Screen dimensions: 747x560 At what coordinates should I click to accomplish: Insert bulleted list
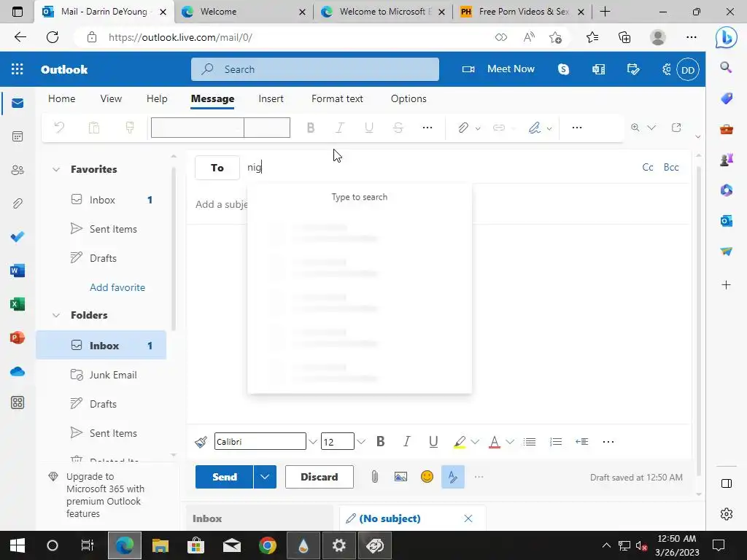coord(530,442)
